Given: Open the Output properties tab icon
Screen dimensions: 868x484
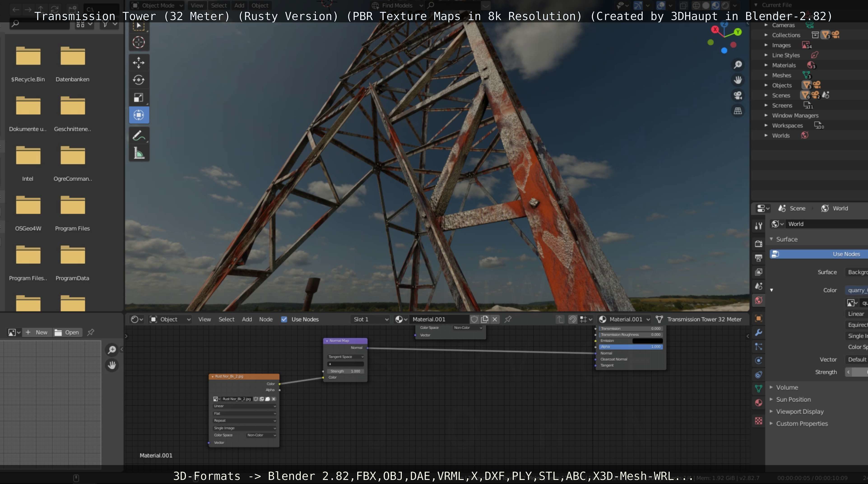Looking at the screenshot, I should (758, 258).
